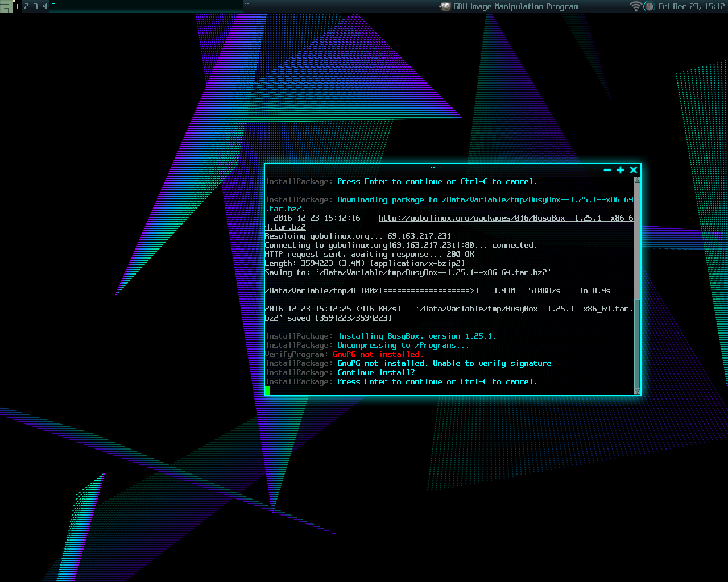The image size is (728, 582).
Task: Click 'Resolving gobolinux.org...' line
Action: (x=358, y=236)
